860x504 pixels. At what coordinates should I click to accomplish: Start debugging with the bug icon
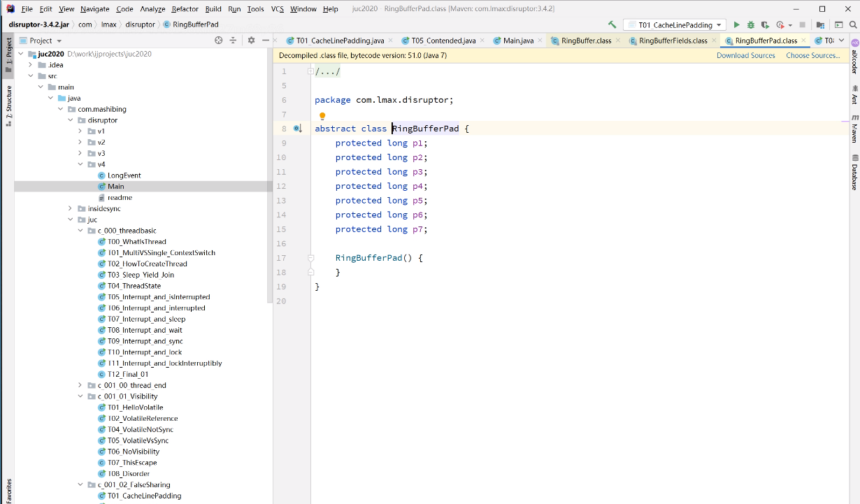click(751, 25)
